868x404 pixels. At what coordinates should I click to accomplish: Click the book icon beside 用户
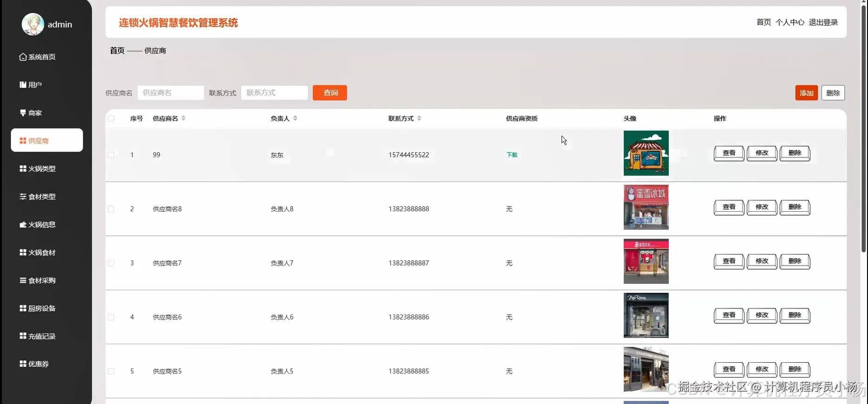pos(23,85)
